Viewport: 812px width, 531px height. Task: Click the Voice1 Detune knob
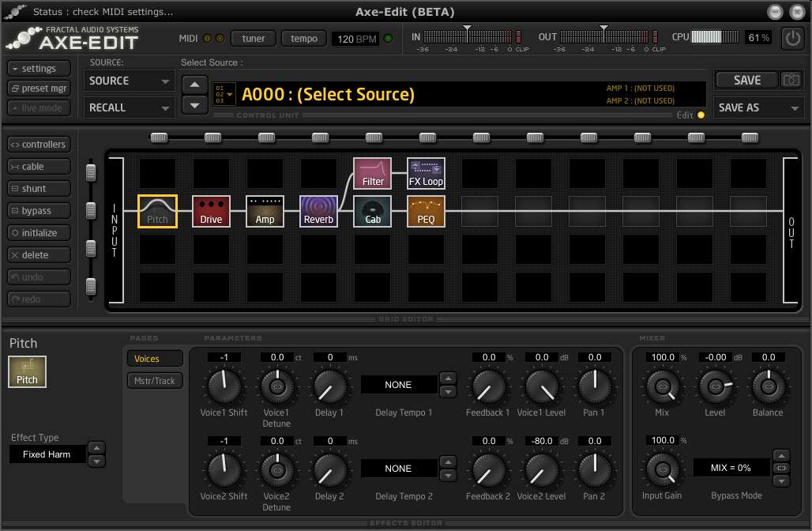(x=277, y=386)
